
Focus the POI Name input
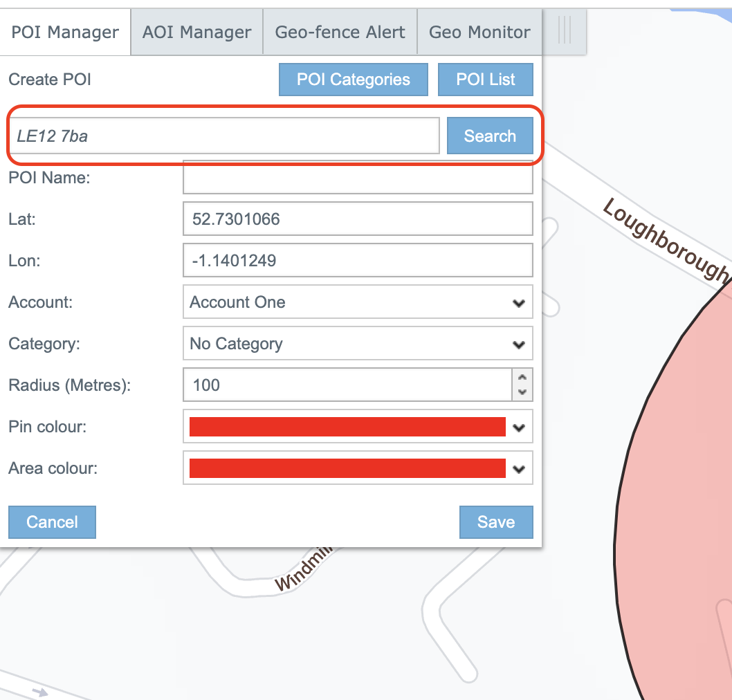coord(357,178)
